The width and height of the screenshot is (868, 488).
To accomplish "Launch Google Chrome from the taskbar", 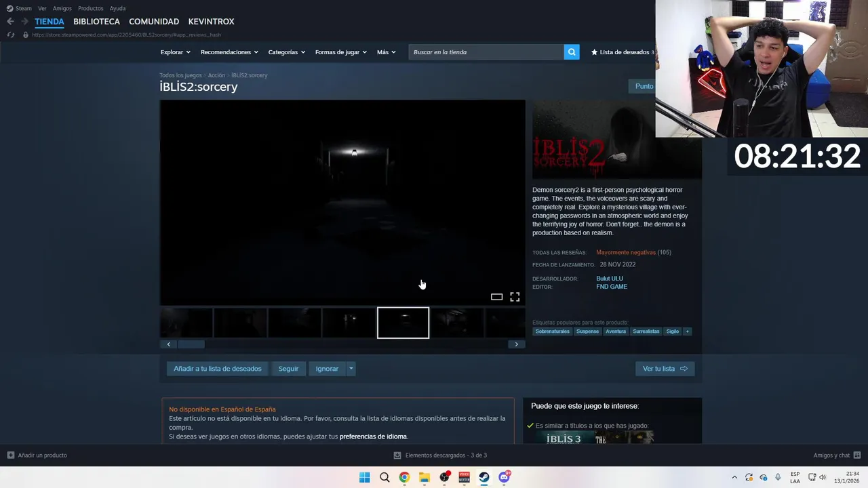I will [404, 477].
